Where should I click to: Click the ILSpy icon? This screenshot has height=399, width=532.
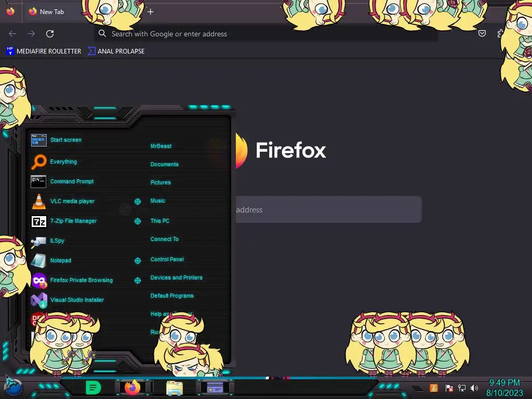pyautogui.click(x=38, y=241)
